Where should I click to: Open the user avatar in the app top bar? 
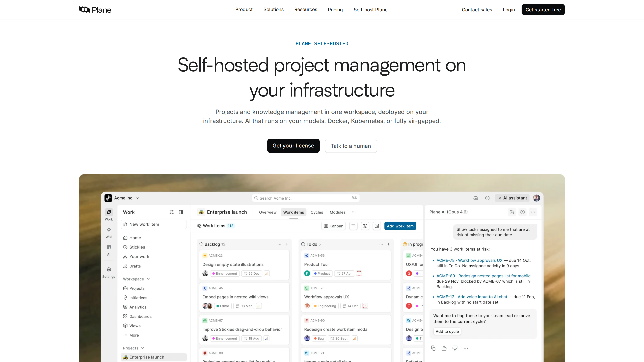coord(536,198)
